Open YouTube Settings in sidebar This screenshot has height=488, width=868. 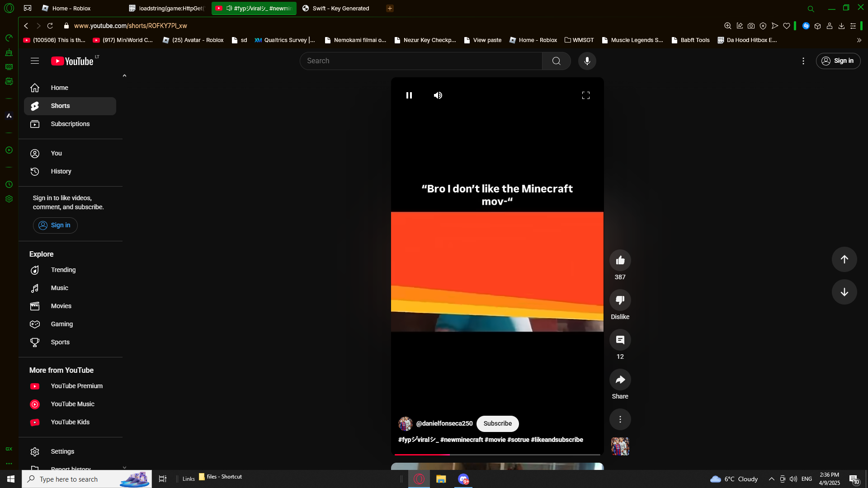(x=70, y=452)
